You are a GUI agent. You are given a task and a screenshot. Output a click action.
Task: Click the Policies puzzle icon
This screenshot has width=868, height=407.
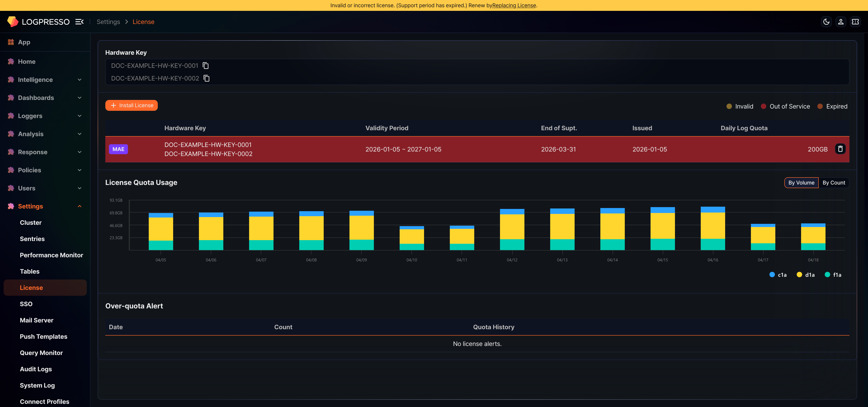pos(11,170)
